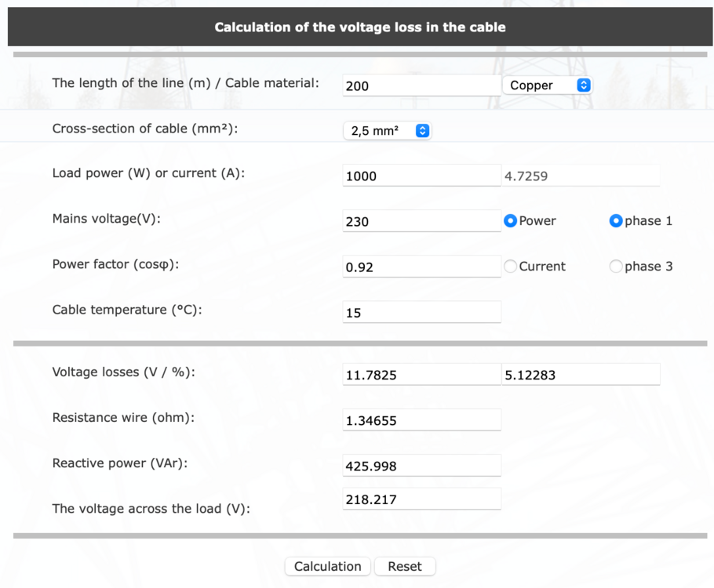Select the voltage losses field showing 11.7825
This screenshot has height=588, width=714.
click(x=421, y=374)
